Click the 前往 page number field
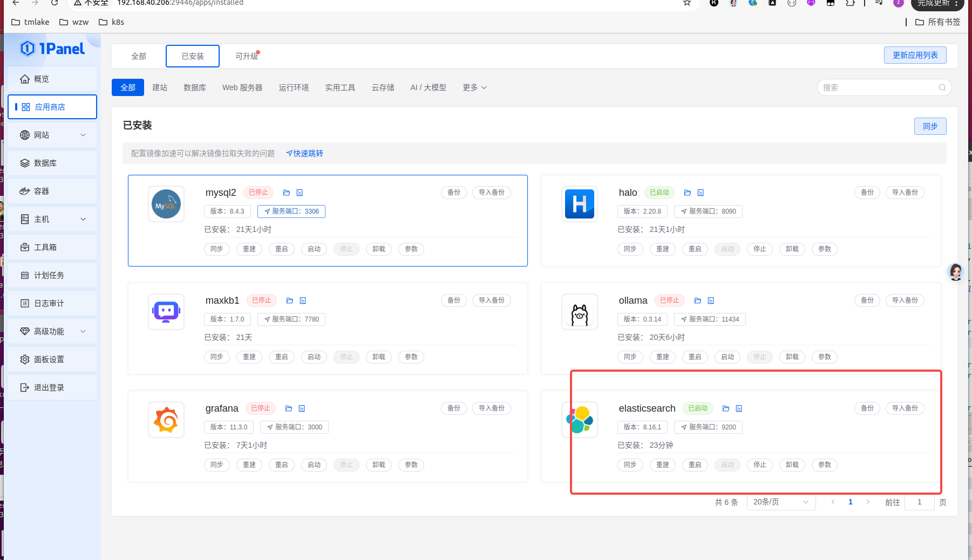972x560 pixels. (919, 502)
